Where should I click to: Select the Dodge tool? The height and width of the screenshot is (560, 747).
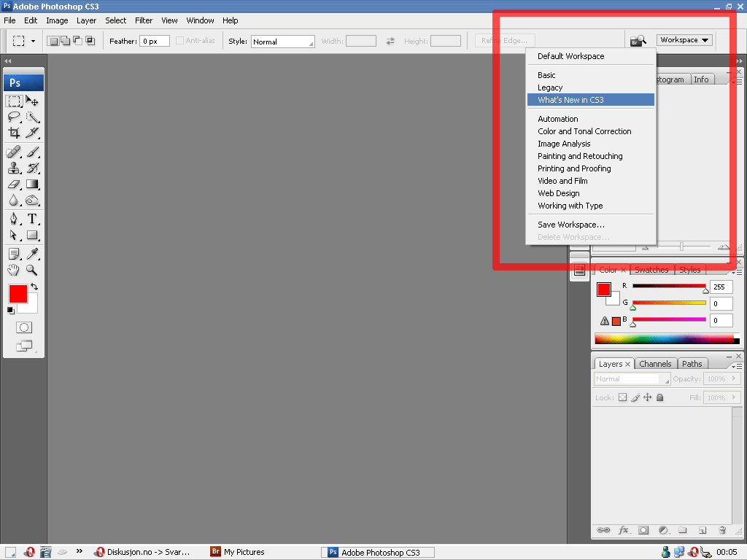coord(32,200)
